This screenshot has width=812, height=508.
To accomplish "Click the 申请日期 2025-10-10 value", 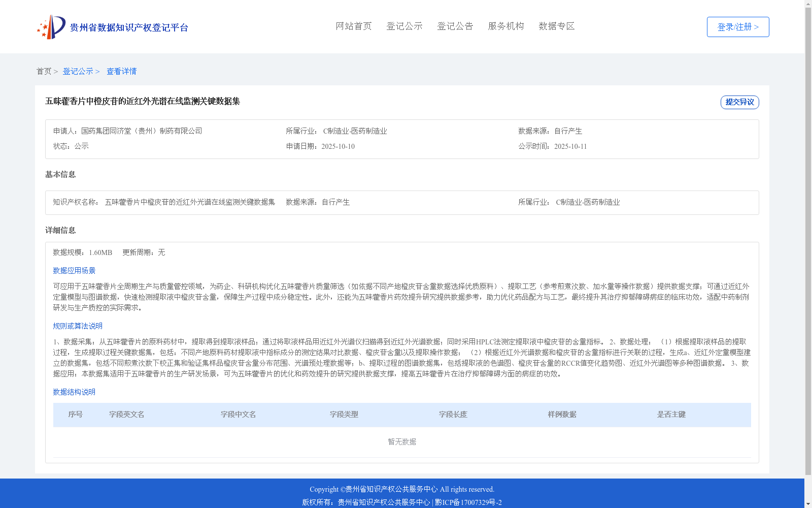I will point(338,146).
